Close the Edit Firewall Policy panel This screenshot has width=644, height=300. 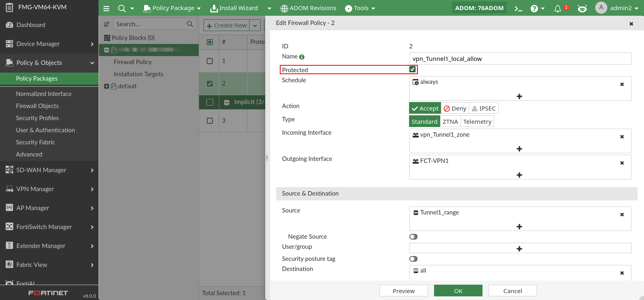(631, 24)
